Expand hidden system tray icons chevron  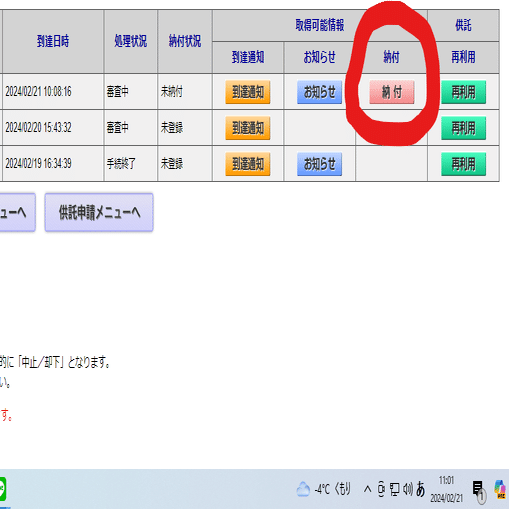click(x=367, y=489)
